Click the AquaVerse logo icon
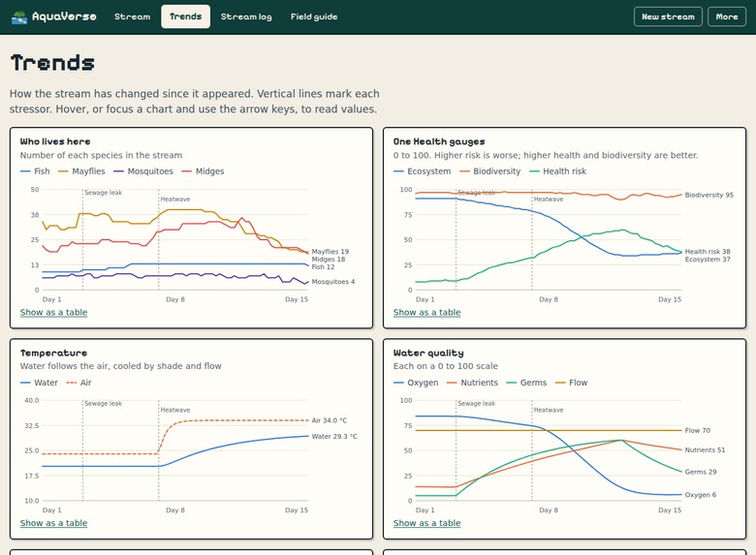This screenshot has width=756, height=555. coord(19,16)
